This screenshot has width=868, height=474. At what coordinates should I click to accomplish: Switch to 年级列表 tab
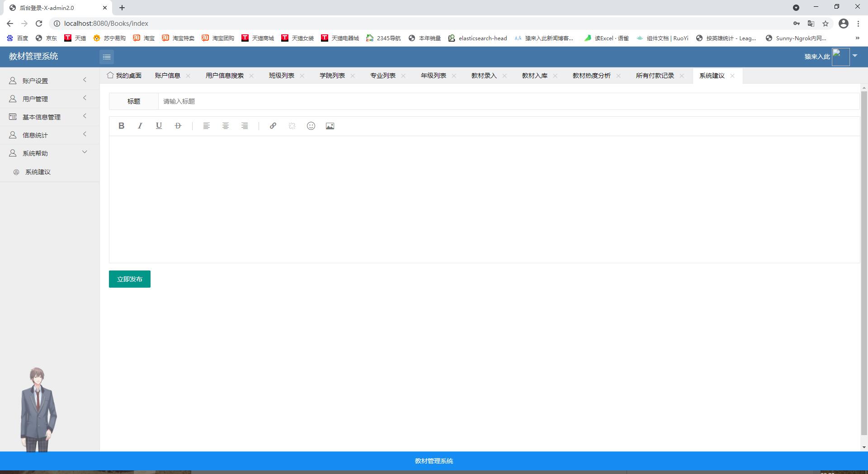(x=434, y=76)
